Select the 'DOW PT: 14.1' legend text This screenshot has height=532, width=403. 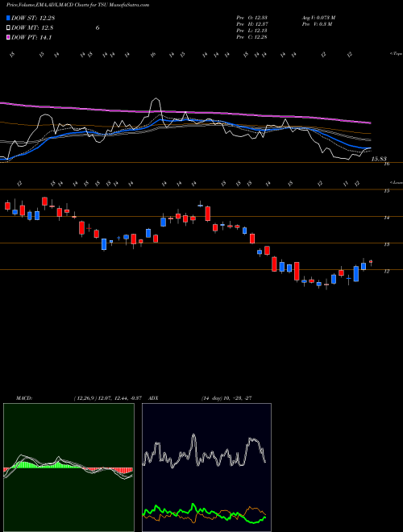coord(31,37)
